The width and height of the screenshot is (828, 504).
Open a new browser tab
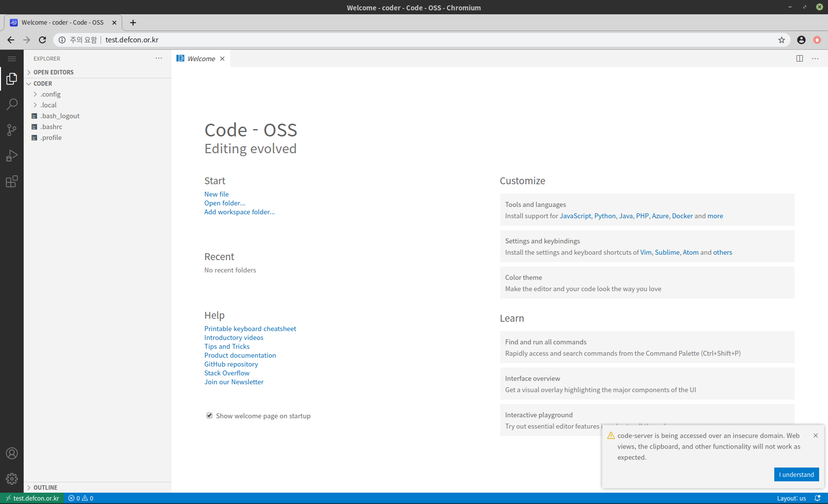click(x=133, y=23)
